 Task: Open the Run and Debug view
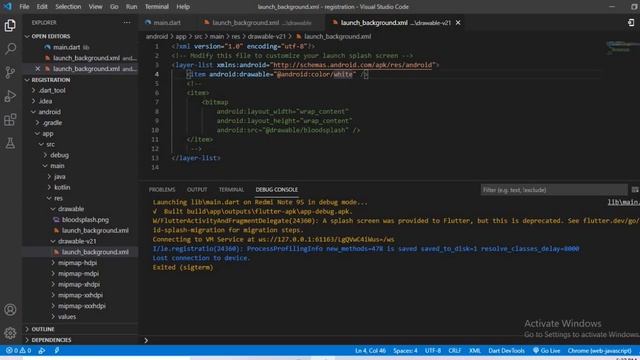(x=10, y=96)
